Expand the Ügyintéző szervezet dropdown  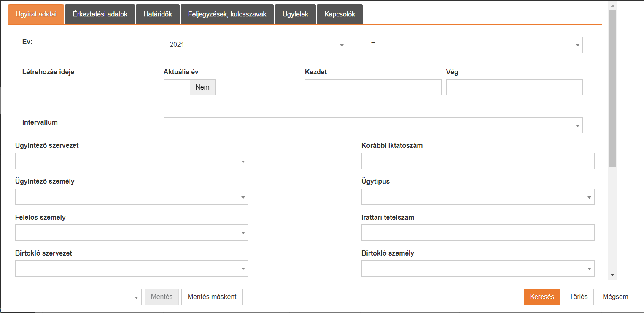pyautogui.click(x=132, y=161)
